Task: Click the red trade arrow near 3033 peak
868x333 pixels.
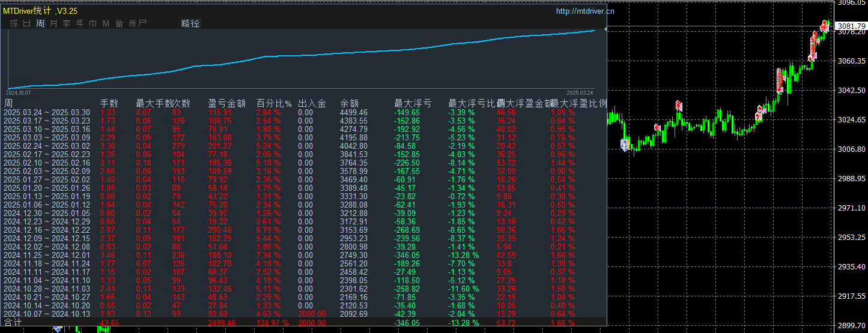Action: click(x=679, y=106)
